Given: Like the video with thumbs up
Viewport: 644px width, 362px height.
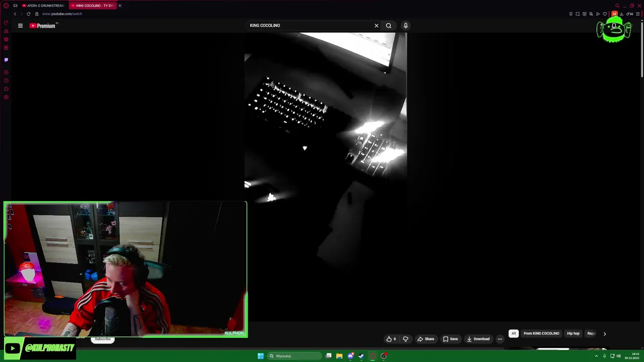Looking at the screenshot, I should [x=391, y=339].
